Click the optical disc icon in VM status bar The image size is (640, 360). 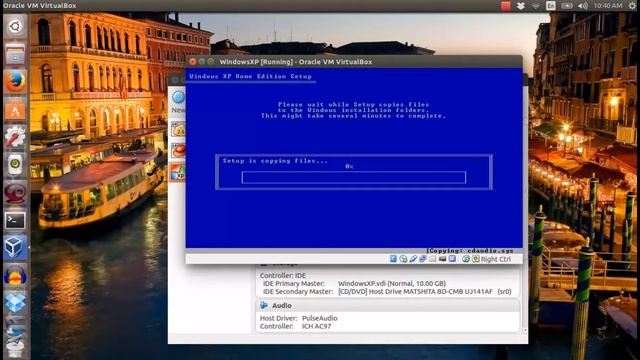(x=403, y=259)
